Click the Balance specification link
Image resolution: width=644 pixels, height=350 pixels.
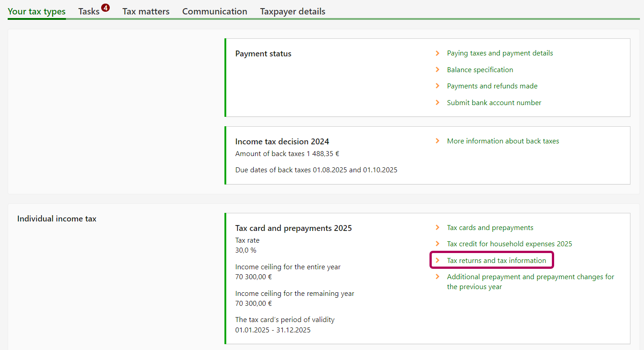point(480,70)
